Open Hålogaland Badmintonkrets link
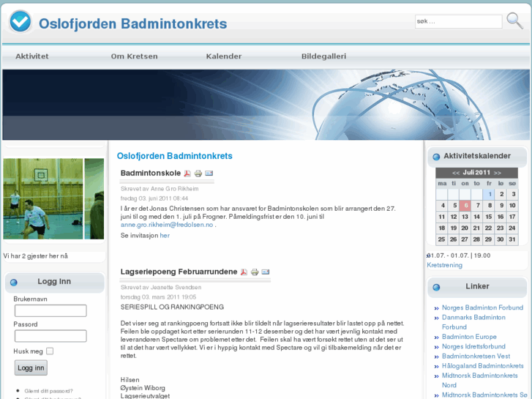The image size is (532, 399). (483, 366)
